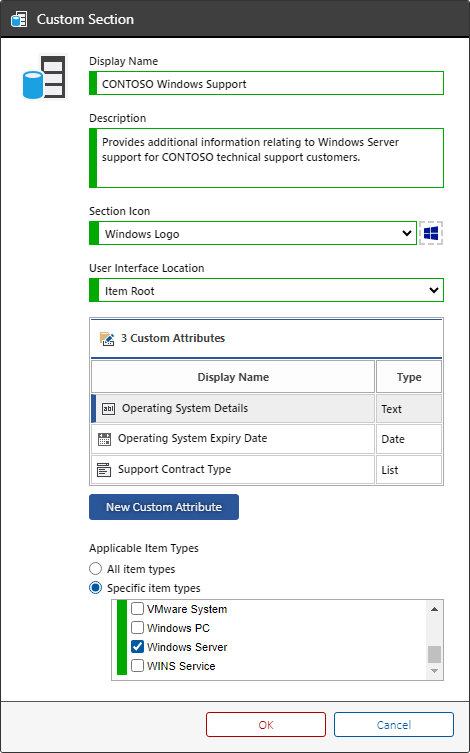Open the User Interface Location dropdown

pyautogui.click(x=266, y=291)
